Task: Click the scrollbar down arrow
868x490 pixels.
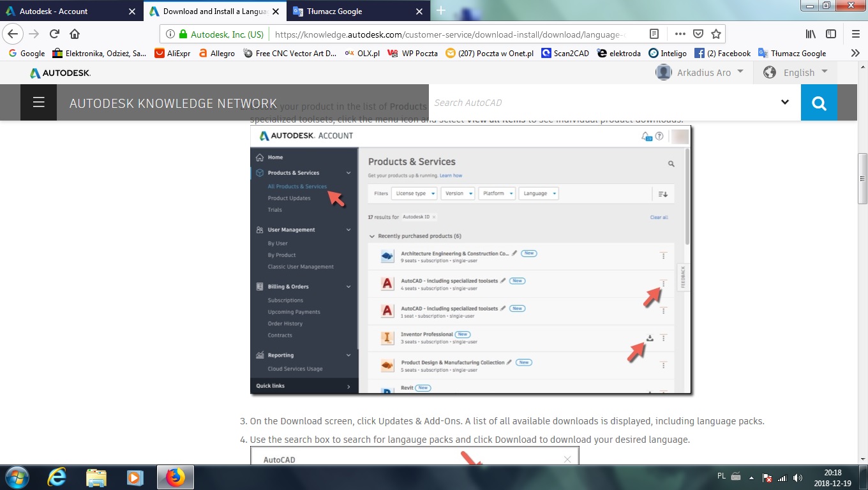Action: pyautogui.click(x=862, y=458)
